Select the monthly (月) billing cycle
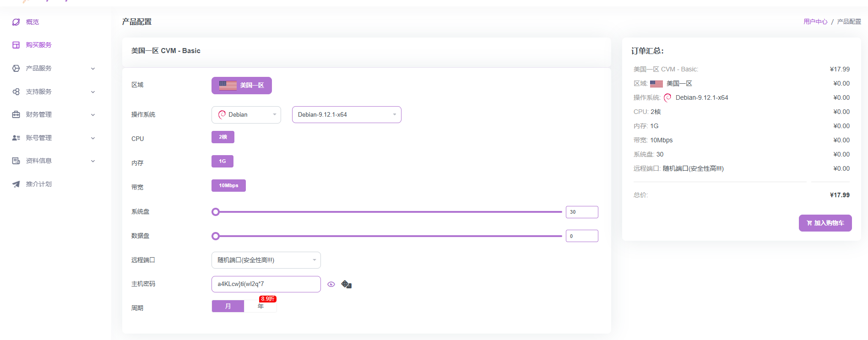 [228, 306]
